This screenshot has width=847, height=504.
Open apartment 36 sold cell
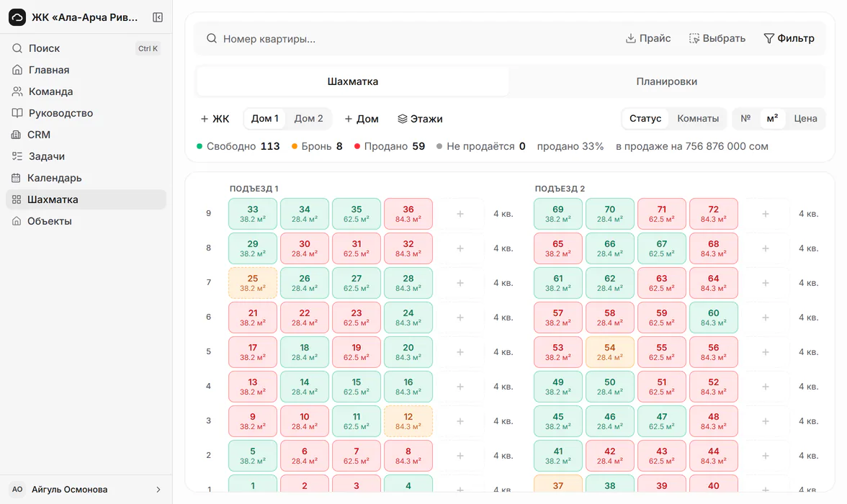(x=408, y=214)
